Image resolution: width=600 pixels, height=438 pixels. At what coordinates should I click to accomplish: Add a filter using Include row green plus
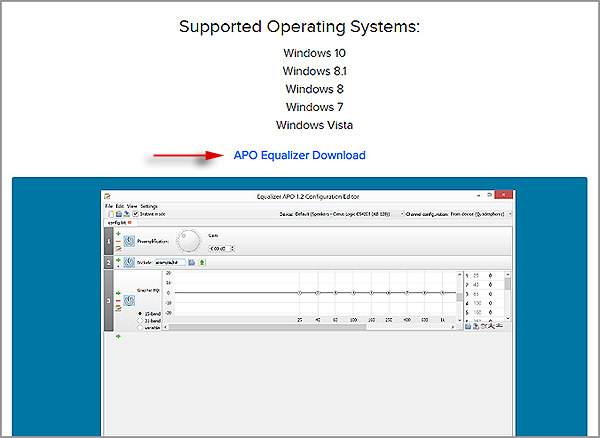click(x=118, y=260)
